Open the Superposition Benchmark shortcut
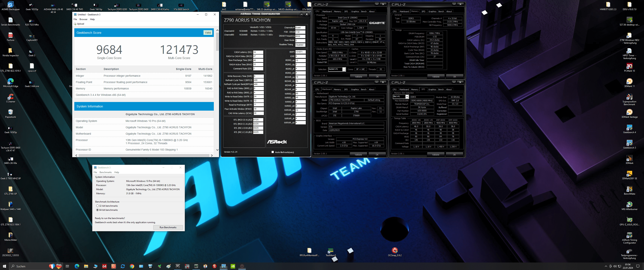Viewport: 644px width, 270px height. 629,99
